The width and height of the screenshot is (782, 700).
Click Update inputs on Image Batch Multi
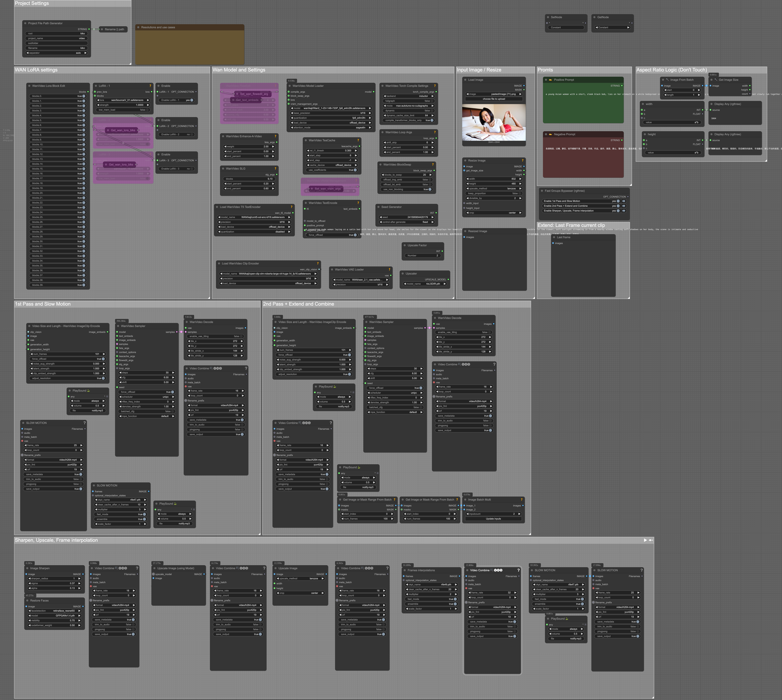tap(493, 519)
